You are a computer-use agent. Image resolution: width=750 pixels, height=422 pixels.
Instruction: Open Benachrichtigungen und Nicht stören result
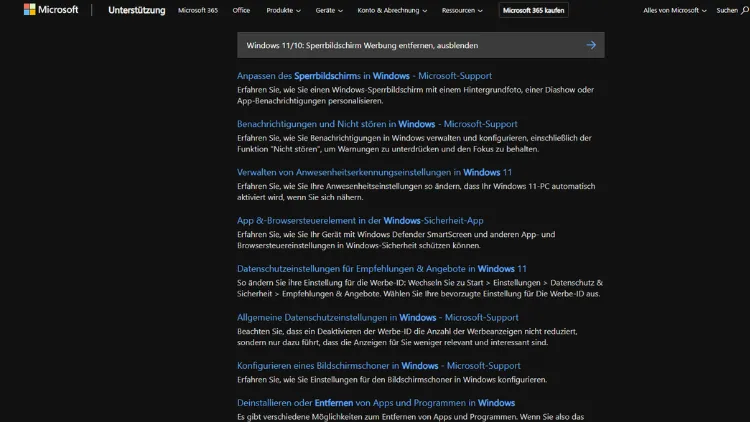[x=377, y=124]
